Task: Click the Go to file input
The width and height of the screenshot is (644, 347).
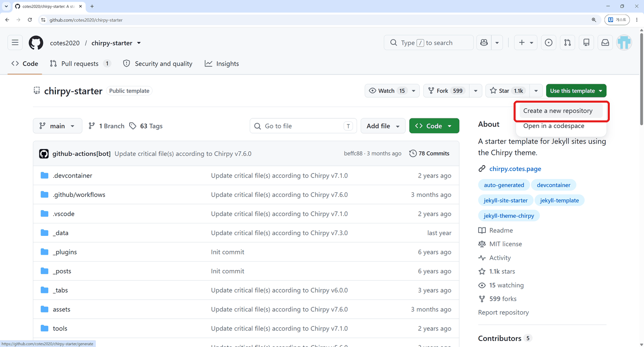Action: pyautogui.click(x=303, y=126)
